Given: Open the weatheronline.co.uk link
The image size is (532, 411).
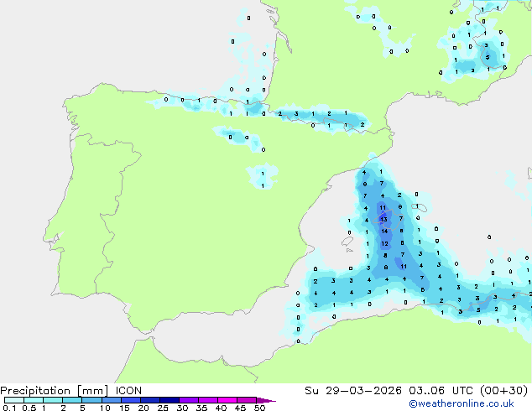Looking at the screenshot, I should (x=462, y=403).
